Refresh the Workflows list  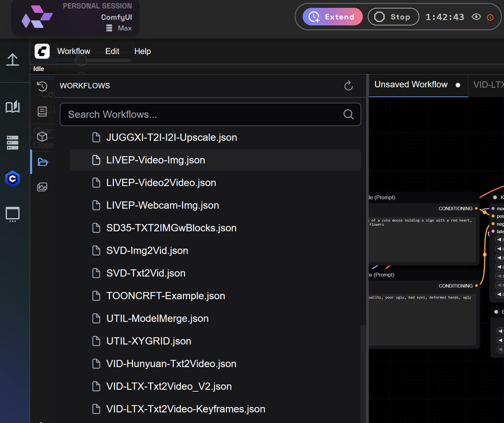(x=348, y=86)
